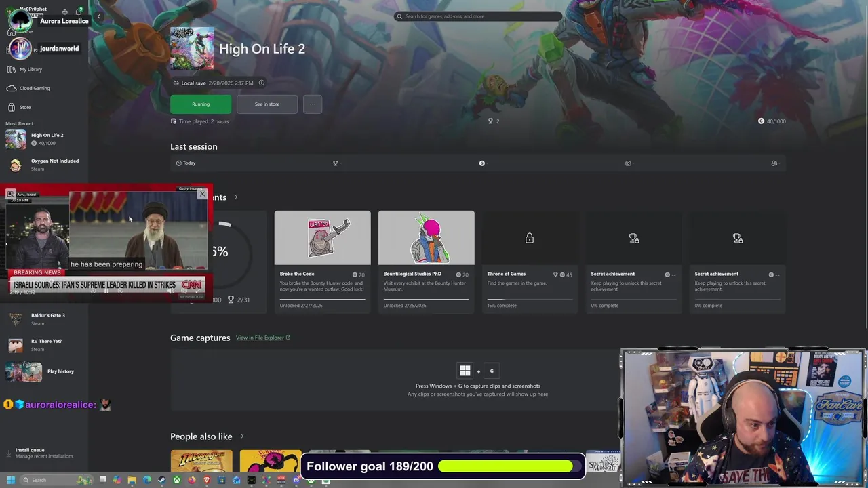This screenshot has width=868, height=488.
Task: Open the locked Throne of Games achievement
Action: coord(530,262)
